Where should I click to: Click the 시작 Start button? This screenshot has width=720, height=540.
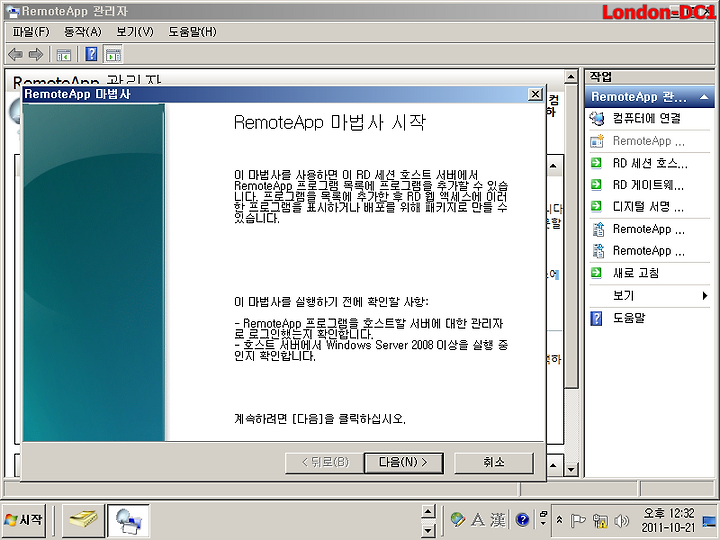click(24, 520)
